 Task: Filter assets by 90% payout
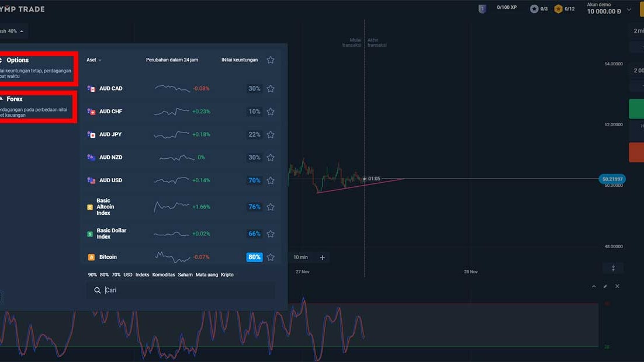pyautogui.click(x=92, y=274)
